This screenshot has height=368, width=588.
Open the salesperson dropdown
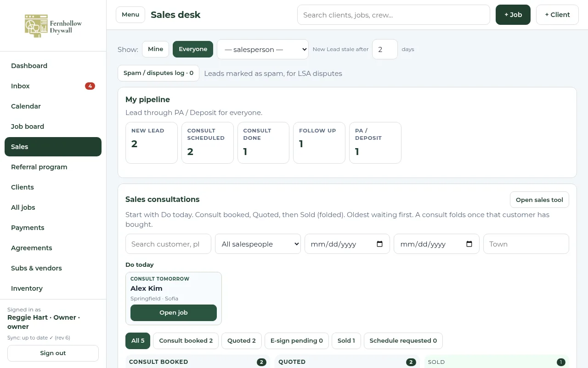[263, 49]
